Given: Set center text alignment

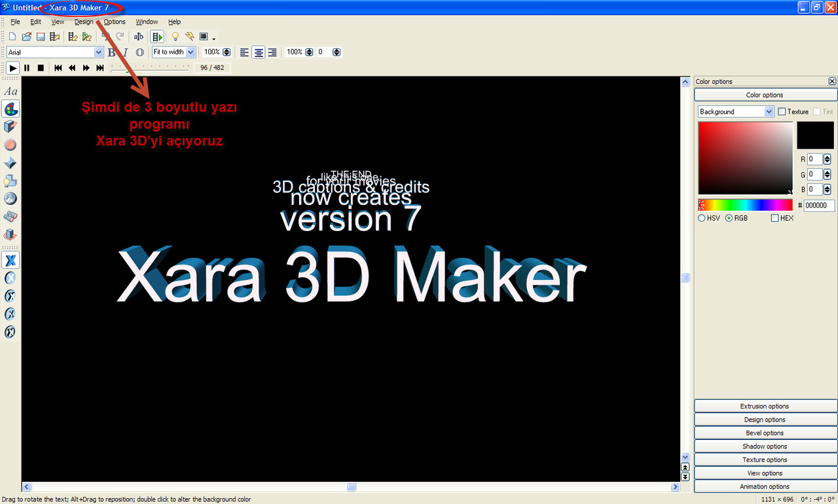Looking at the screenshot, I should pos(259,52).
